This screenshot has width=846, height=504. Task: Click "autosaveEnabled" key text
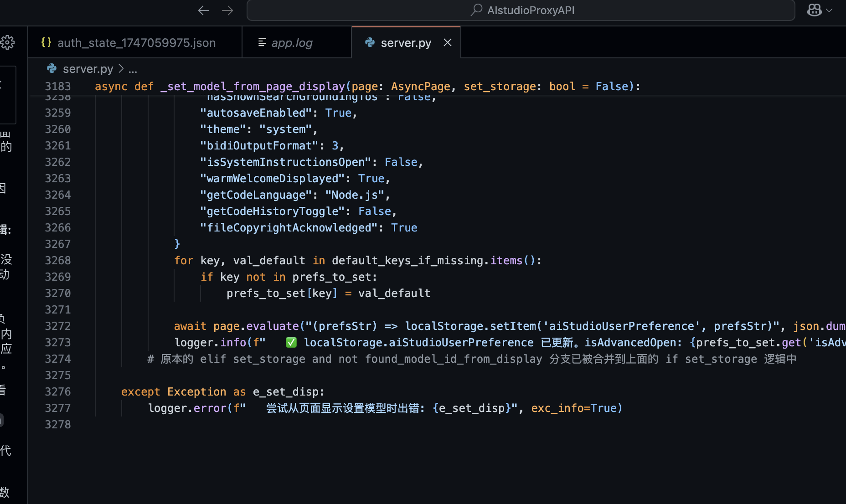[256, 113]
